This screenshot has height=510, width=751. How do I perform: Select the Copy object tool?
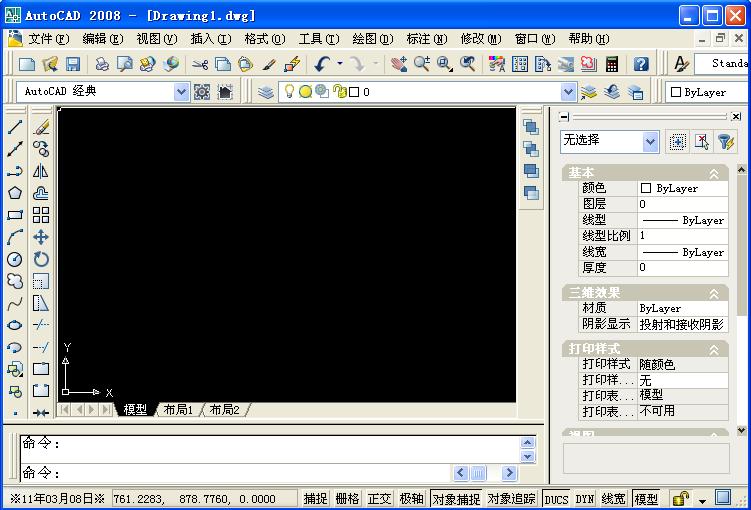click(41, 149)
